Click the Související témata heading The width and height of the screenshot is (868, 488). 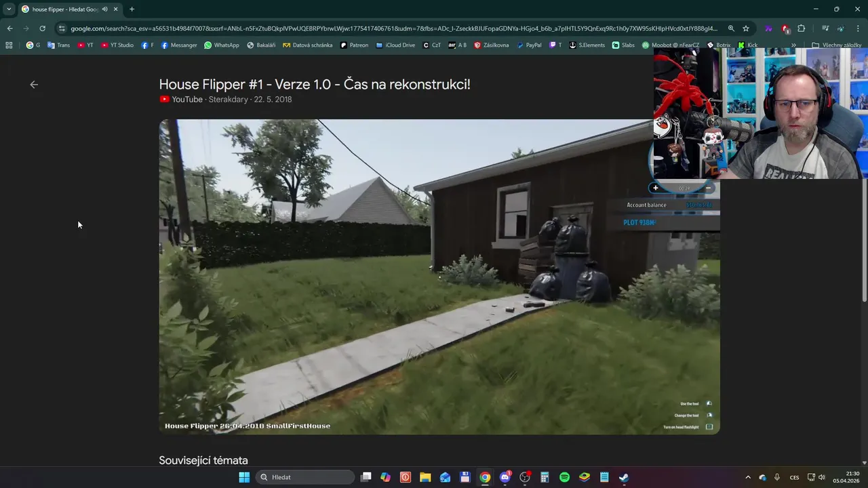click(203, 460)
